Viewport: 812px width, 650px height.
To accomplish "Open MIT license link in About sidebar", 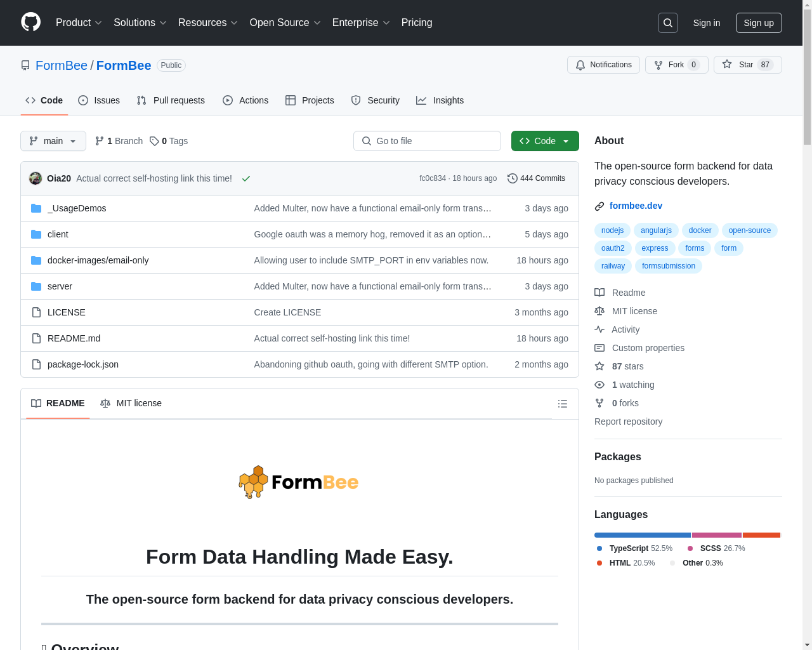I will [625, 311].
